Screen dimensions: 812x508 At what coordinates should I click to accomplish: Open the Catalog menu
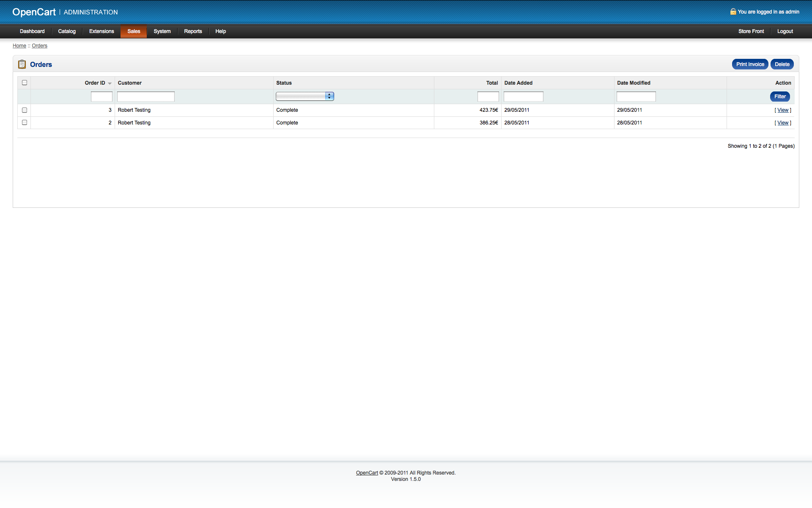(67, 31)
